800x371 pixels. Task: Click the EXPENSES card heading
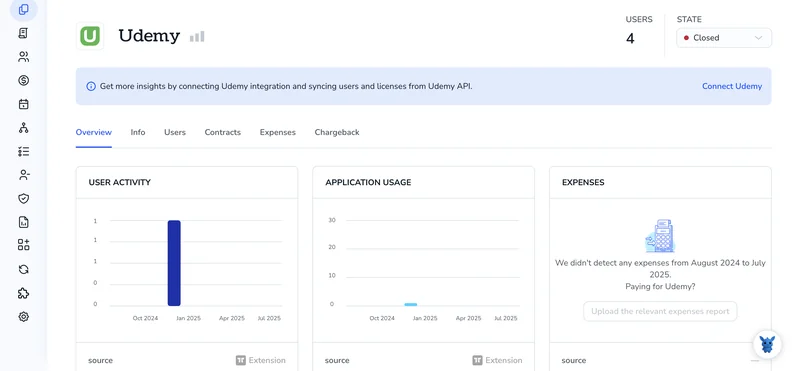point(583,182)
